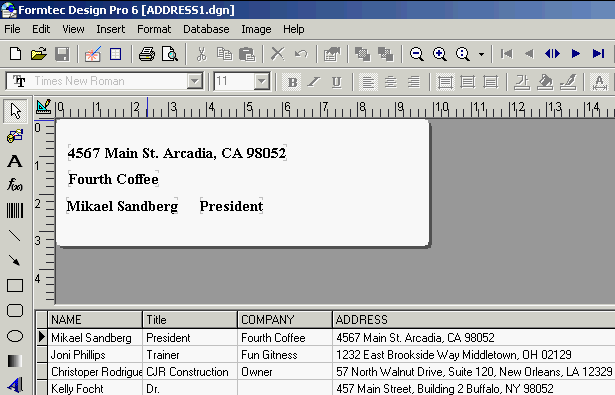The width and height of the screenshot is (615, 395).
Task: Expand the zoom options dropdown arrow
Action: point(481,54)
